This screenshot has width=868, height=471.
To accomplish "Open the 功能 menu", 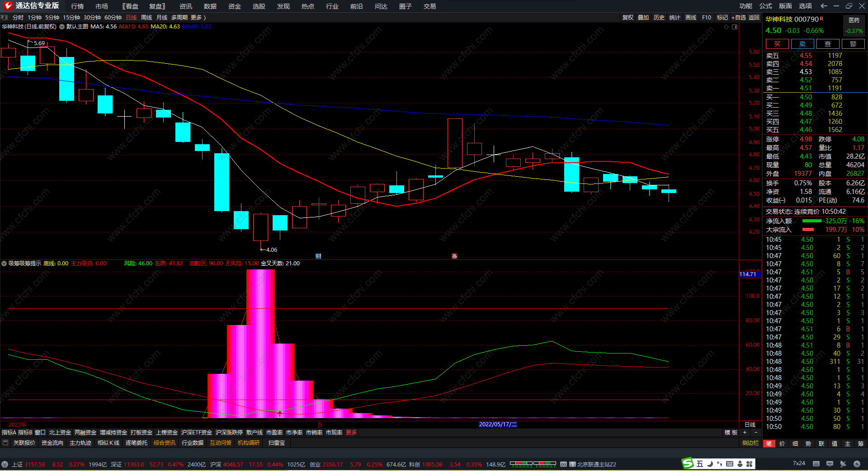I will click(x=746, y=6).
